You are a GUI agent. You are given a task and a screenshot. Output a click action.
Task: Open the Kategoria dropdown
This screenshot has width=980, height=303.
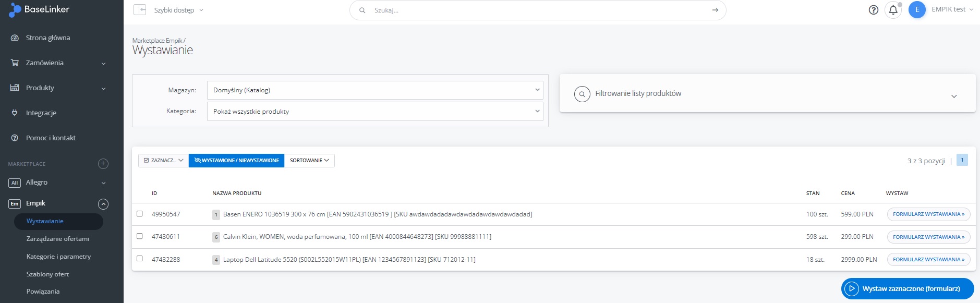[374, 112]
